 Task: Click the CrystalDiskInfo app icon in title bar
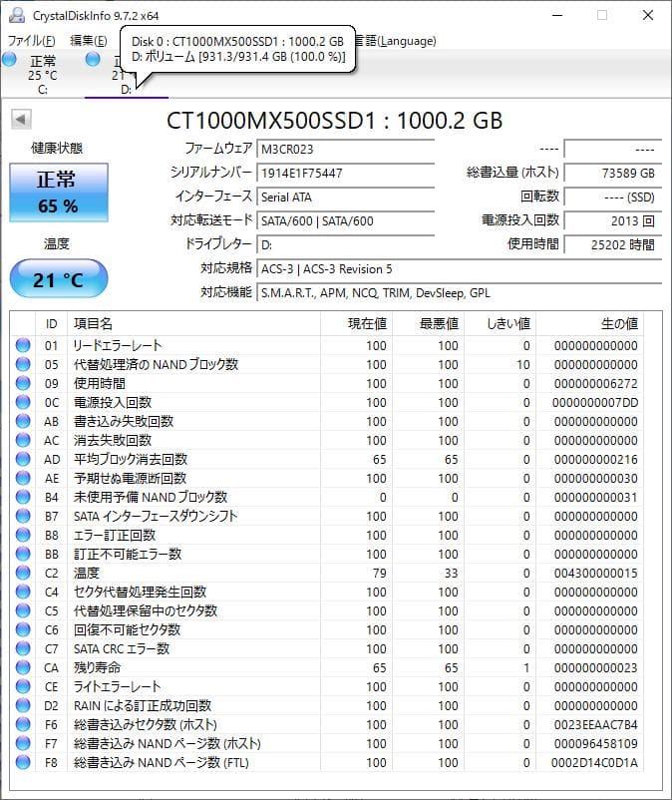pos(17,15)
